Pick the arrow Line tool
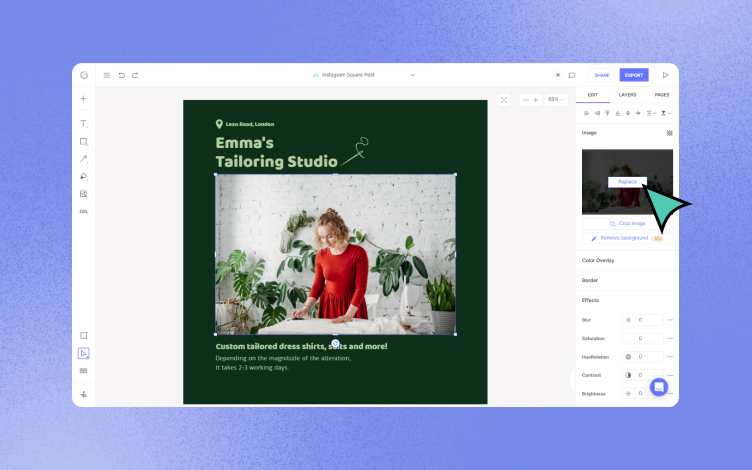The height and width of the screenshot is (470, 752). tap(83, 159)
